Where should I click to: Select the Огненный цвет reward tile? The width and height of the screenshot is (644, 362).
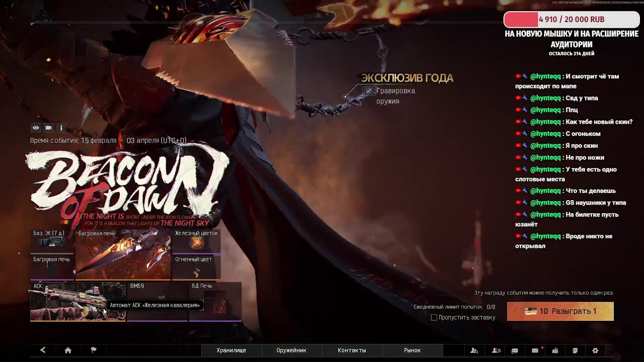click(x=196, y=267)
